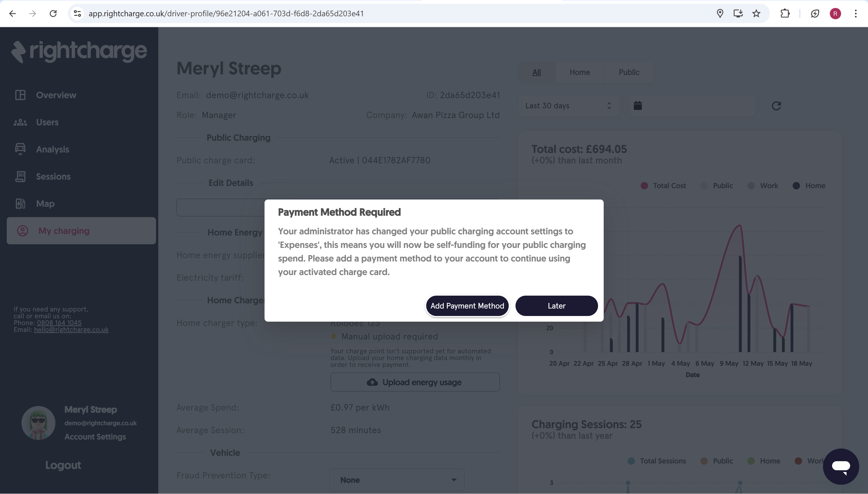The width and height of the screenshot is (868, 494).
Task: Click the date range input field
Action: (692, 106)
